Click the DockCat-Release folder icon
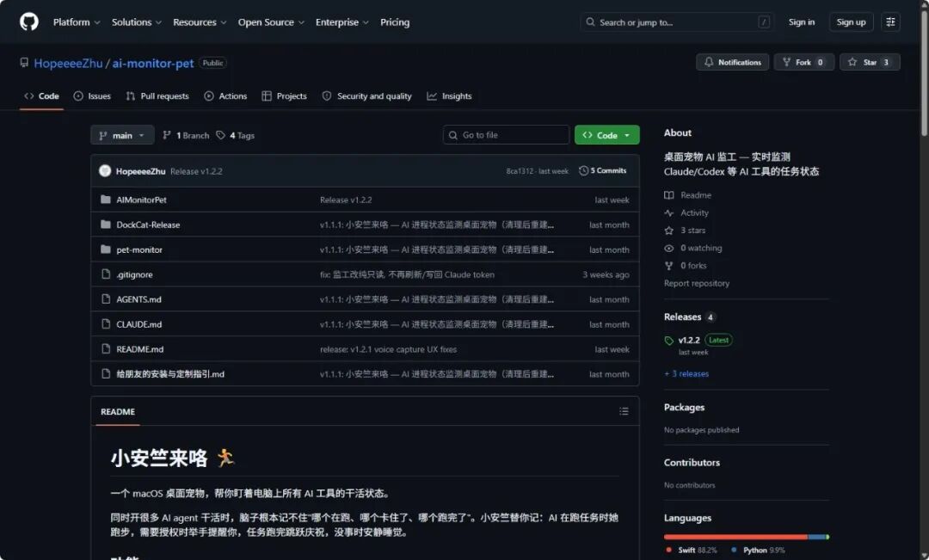 (106, 225)
